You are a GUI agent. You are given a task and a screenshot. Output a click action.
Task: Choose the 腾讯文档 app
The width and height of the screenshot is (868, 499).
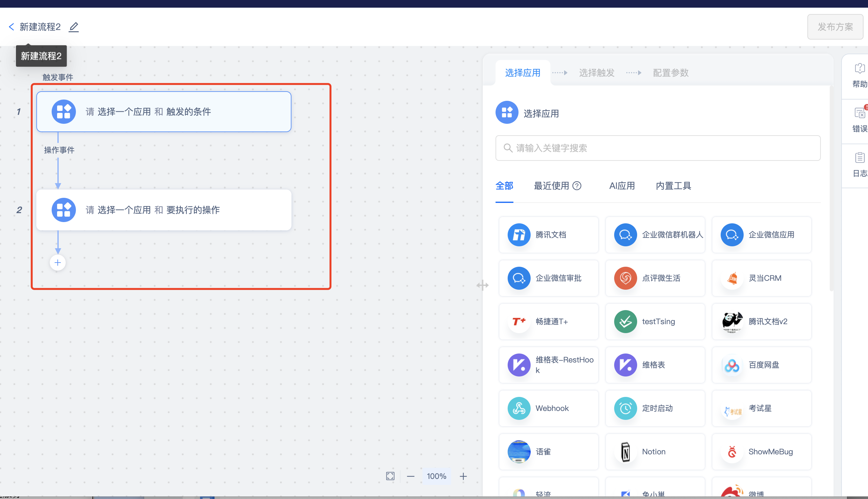(x=549, y=235)
